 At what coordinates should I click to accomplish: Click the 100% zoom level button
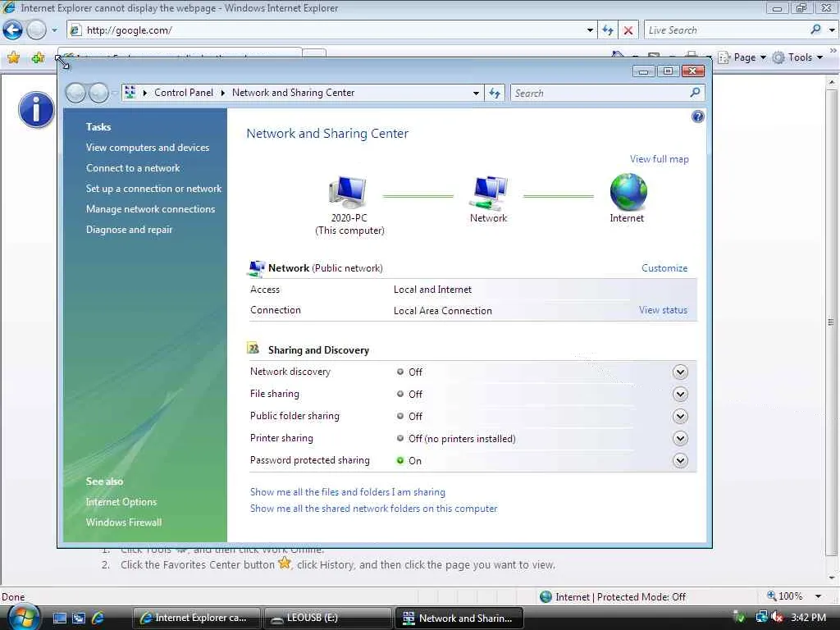[785, 596]
